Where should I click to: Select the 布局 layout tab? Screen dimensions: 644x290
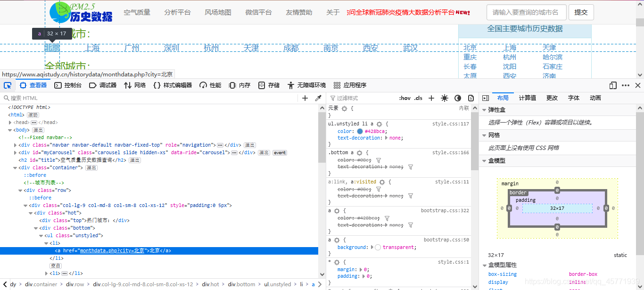[503, 98]
